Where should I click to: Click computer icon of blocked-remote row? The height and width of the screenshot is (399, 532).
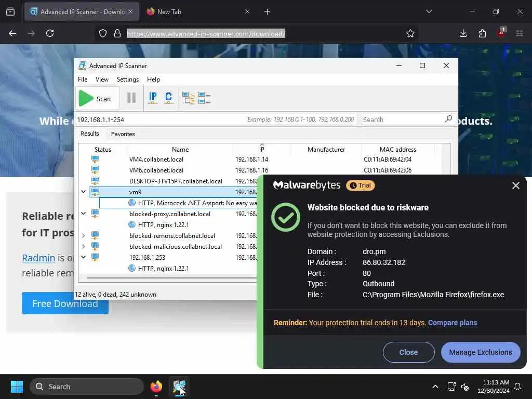pyautogui.click(x=95, y=235)
